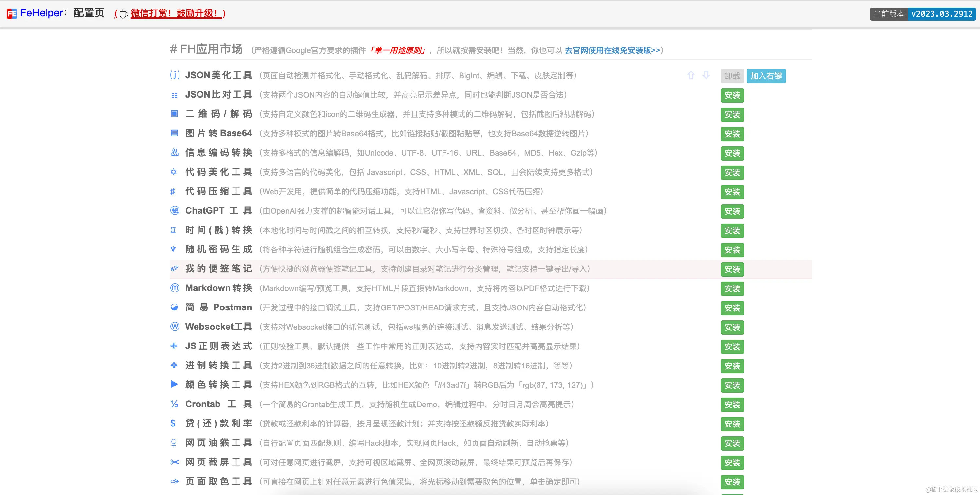Click the 二维码/解码 tool icon
This screenshot has height=495, width=980.
[x=174, y=114]
